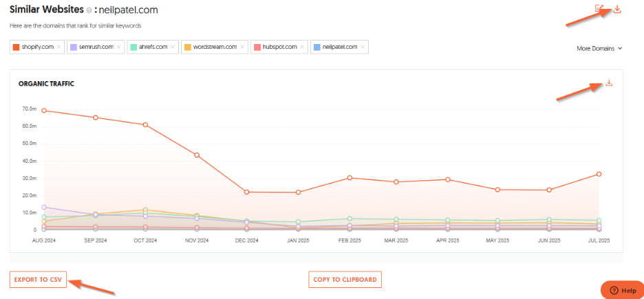Remove ahrefs.com domain chip
644x299 pixels.
click(173, 47)
